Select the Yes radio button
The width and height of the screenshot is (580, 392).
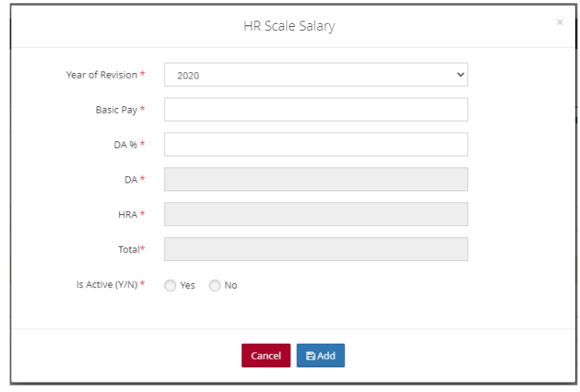(171, 286)
